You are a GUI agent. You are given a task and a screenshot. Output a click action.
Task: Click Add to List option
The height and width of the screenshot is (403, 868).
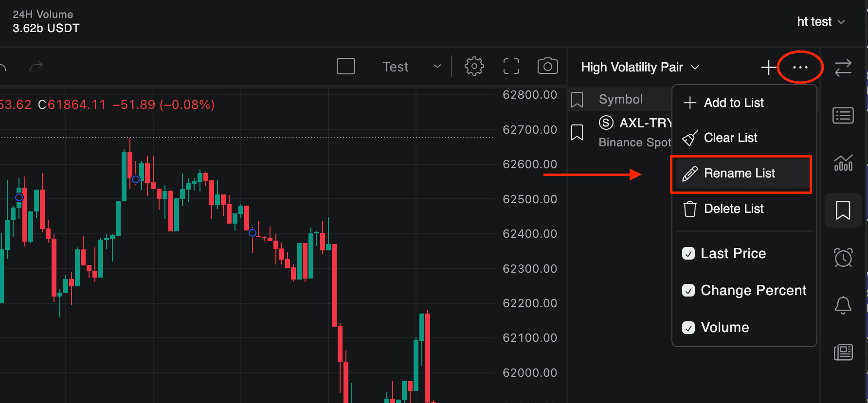coord(733,103)
